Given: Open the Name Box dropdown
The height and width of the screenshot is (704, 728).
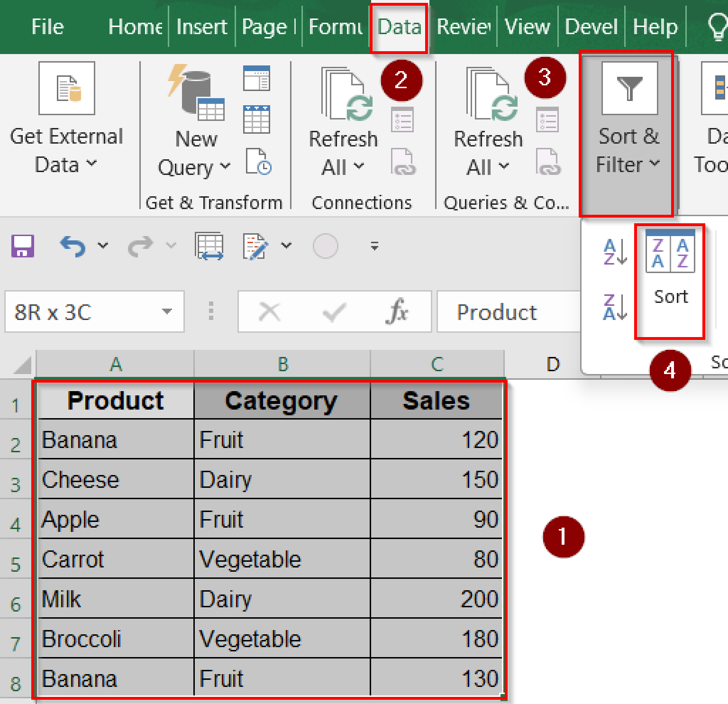Looking at the screenshot, I should pos(167,311).
